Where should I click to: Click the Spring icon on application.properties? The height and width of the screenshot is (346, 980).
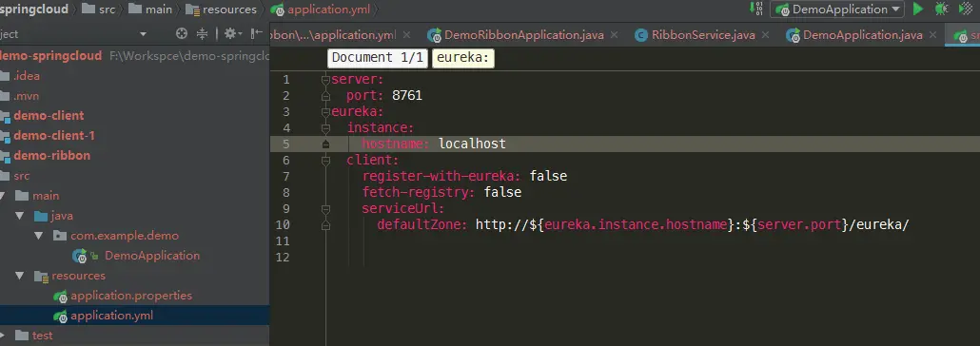[x=61, y=296]
